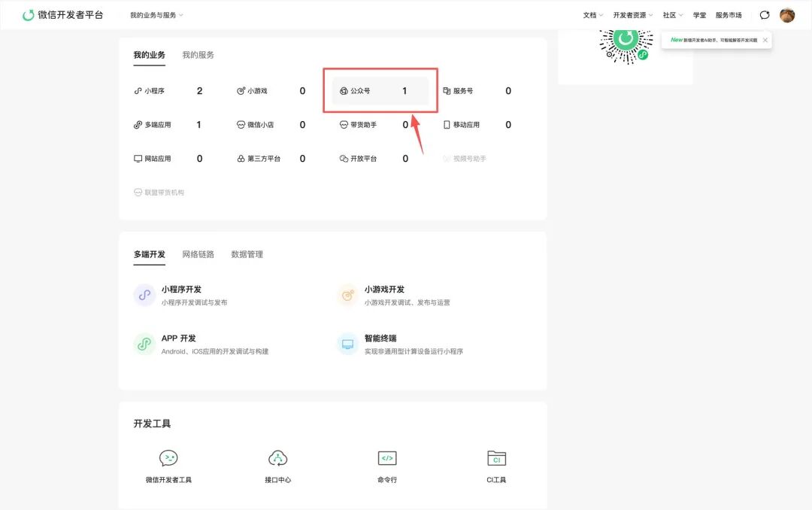Open the 微信开发者工具 icon
The height and width of the screenshot is (510, 812).
pos(168,458)
